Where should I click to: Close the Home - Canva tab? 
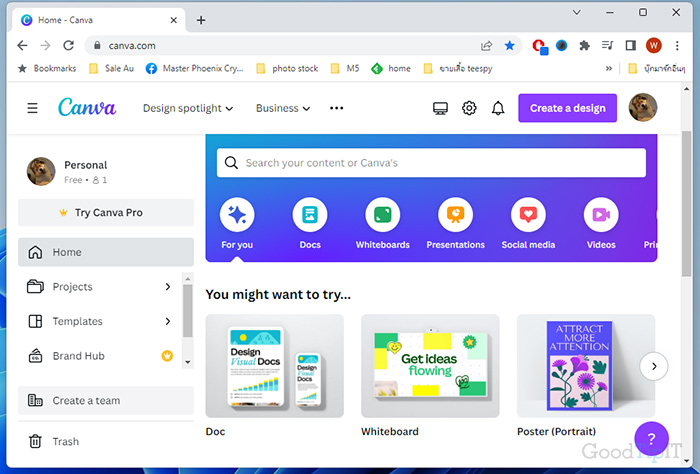[174, 20]
